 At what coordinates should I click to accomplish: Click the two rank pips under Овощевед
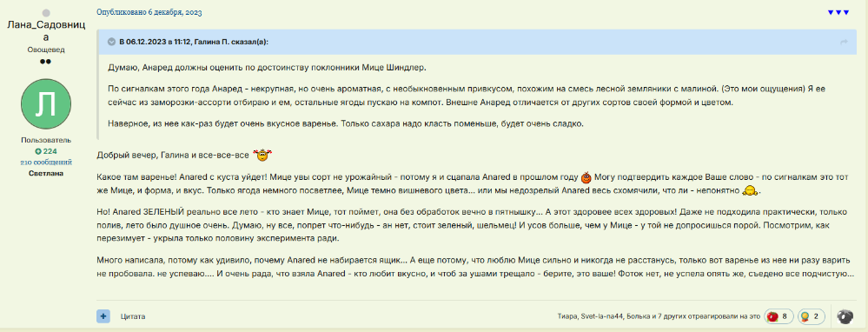coord(46,61)
